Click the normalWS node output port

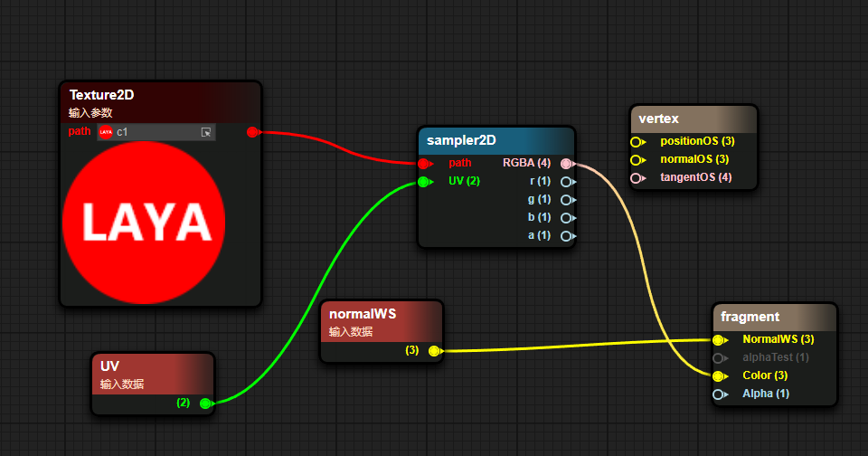coord(434,351)
